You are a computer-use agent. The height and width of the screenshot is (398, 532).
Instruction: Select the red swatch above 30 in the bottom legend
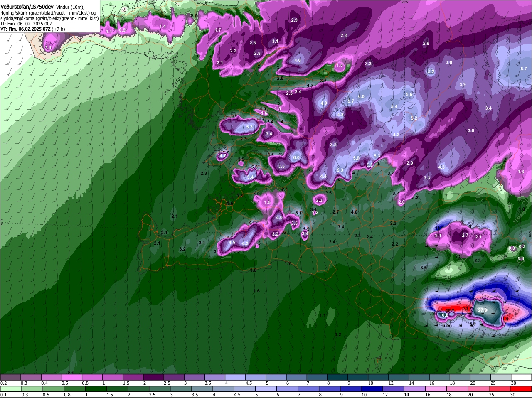521,389
